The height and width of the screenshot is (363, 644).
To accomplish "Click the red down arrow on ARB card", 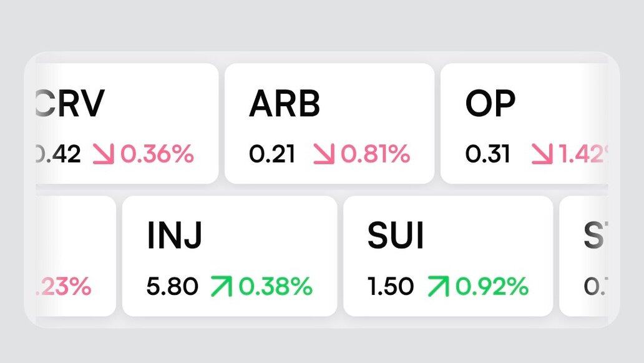I will point(323,154).
